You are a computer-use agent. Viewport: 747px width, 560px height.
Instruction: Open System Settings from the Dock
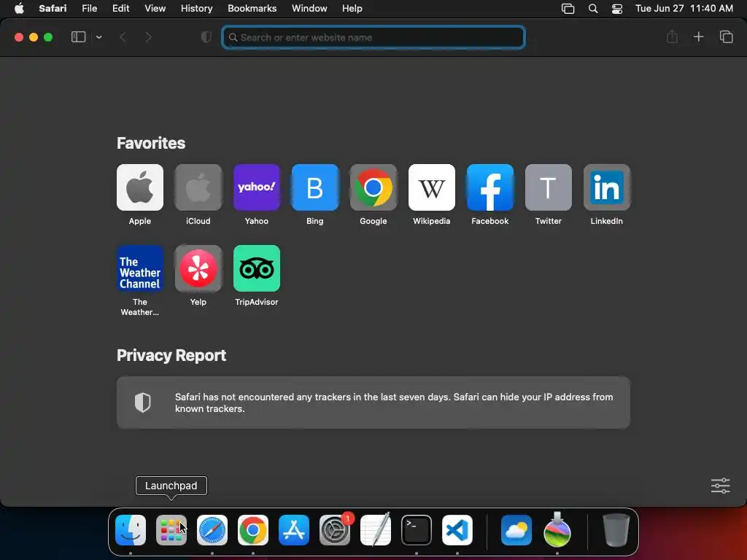point(334,530)
